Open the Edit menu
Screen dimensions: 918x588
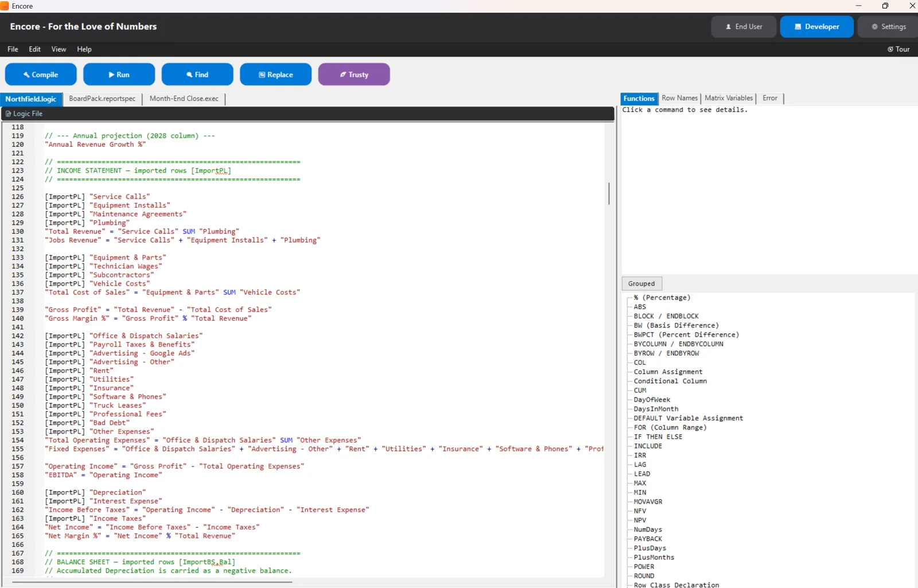(35, 49)
